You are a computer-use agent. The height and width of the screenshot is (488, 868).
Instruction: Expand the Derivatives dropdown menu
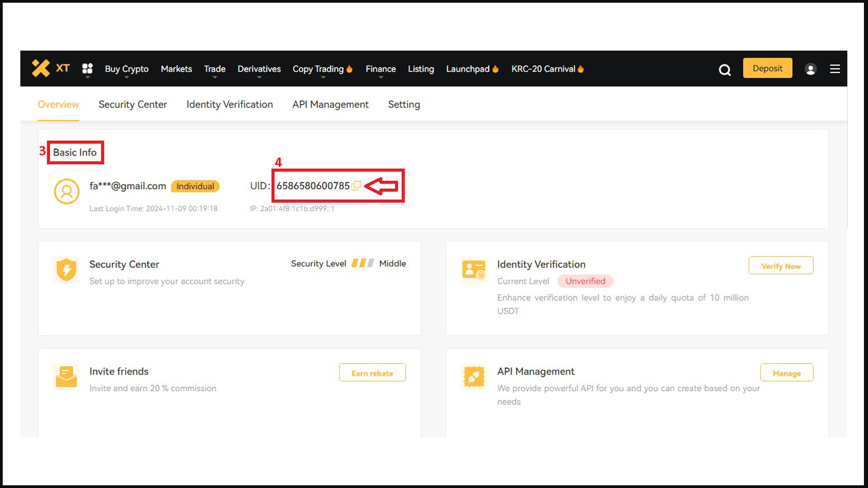click(x=259, y=69)
